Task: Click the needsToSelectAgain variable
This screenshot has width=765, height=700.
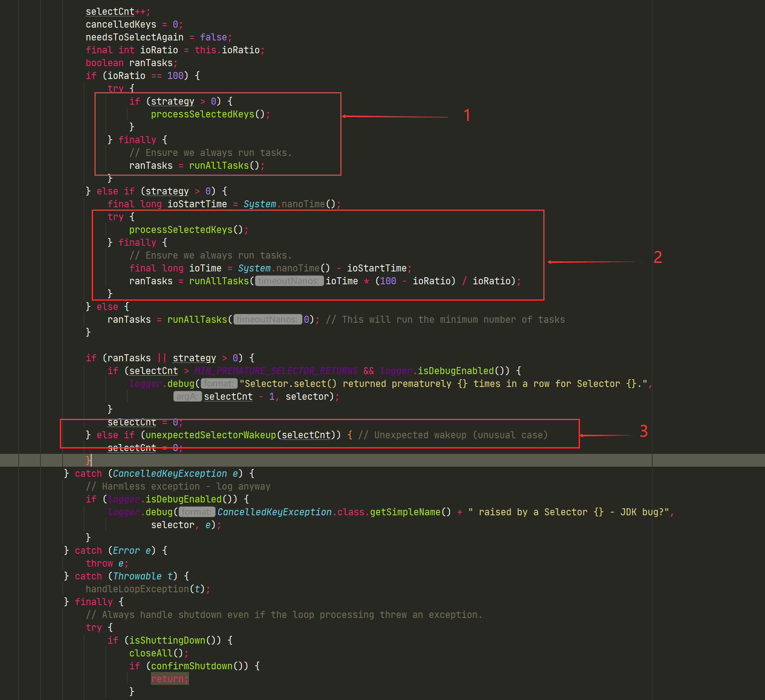Action: (x=134, y=37)
